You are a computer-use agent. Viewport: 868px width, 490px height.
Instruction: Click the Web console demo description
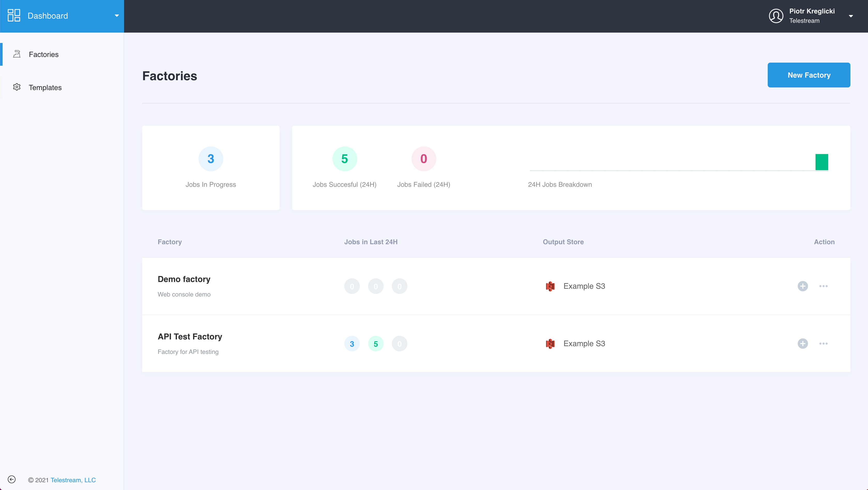[x=184, y=294]
